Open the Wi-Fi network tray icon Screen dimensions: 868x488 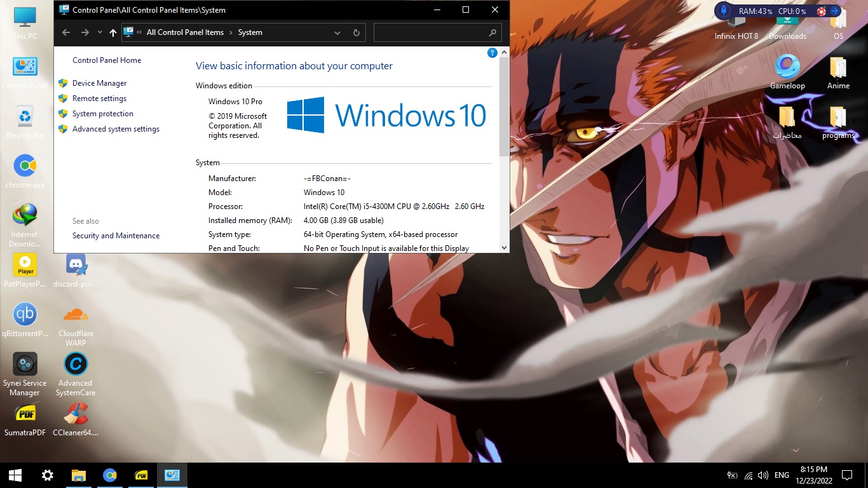tap(749, 475)
